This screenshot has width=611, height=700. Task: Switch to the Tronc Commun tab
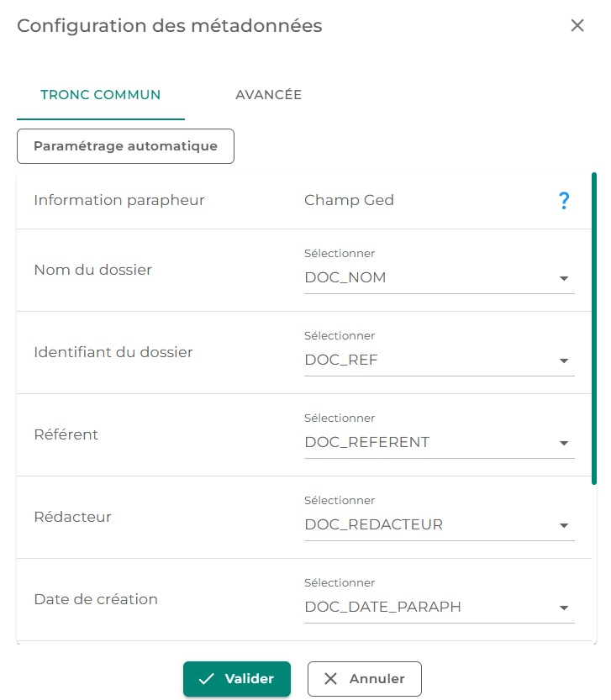pos(101,95)
